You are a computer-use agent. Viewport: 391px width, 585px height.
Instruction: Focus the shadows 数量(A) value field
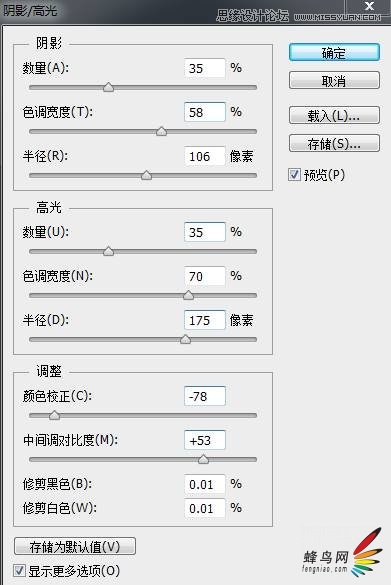pyautogui.click(x=205, y=68)
